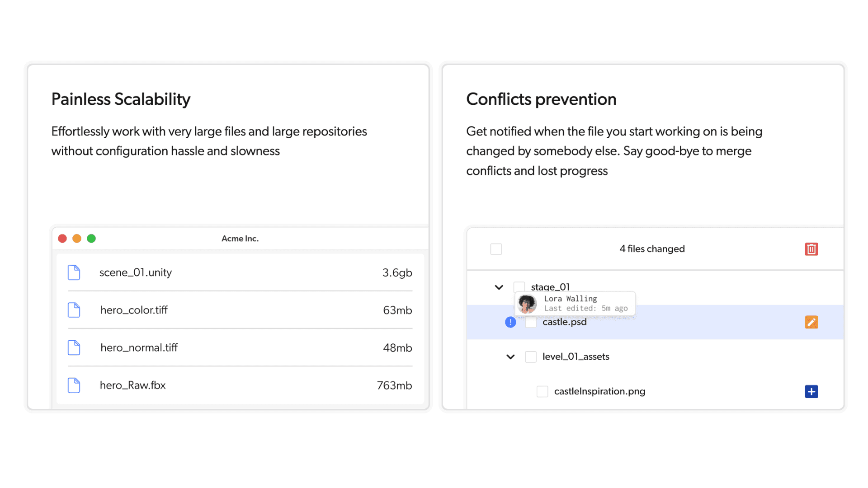Enable the level_01_assets checkbox
The height and width of the screenshot is (488, 868).
[531, 357]
